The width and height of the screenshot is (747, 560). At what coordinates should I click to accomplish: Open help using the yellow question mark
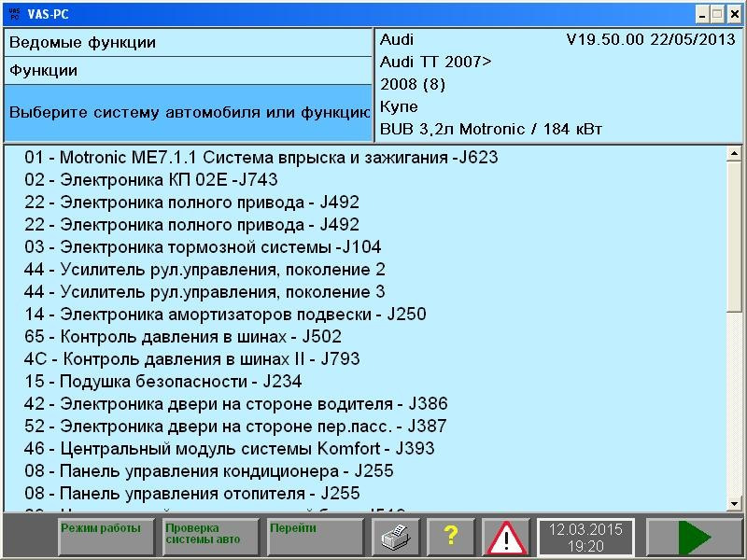point(451,537)
